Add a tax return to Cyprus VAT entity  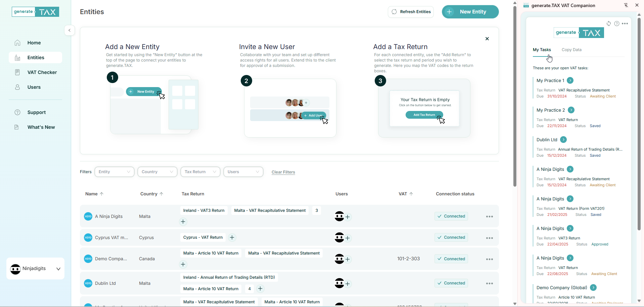click(232, 237)
